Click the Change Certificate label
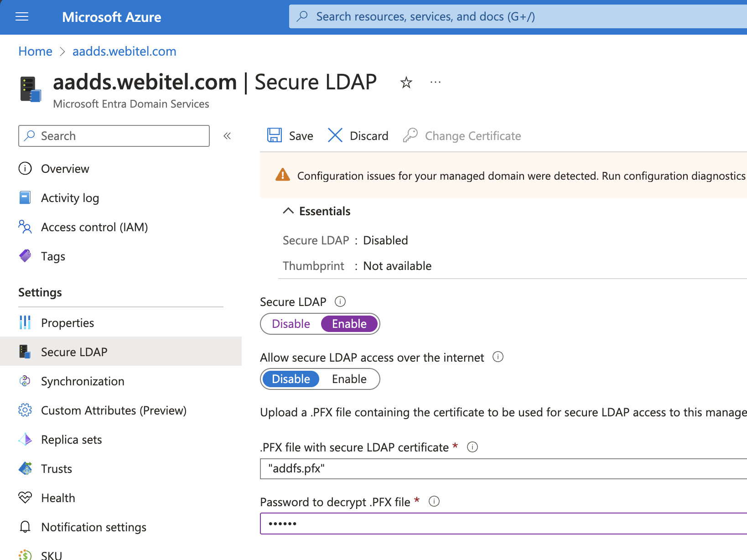This screenshot has width=747, height=560. click(473, 136)
